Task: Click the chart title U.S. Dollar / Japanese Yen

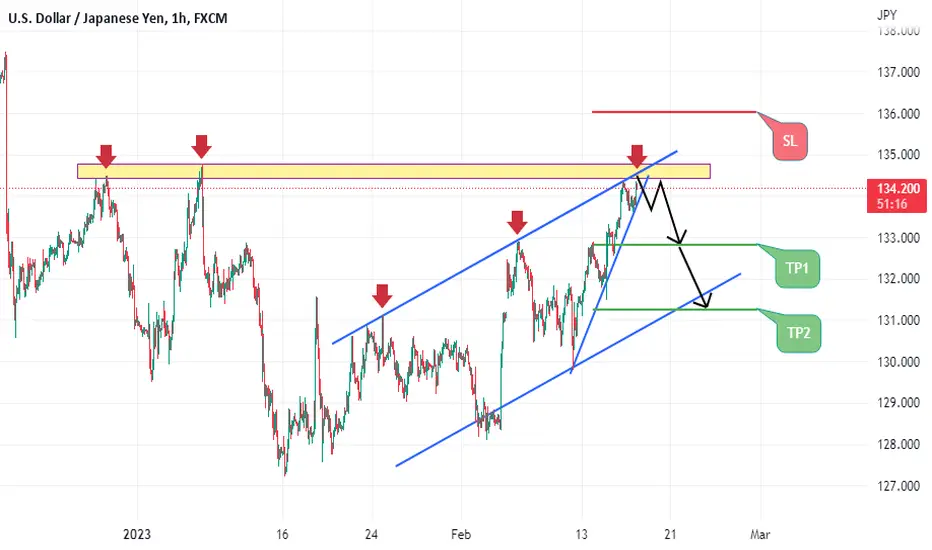Action: 88,18
